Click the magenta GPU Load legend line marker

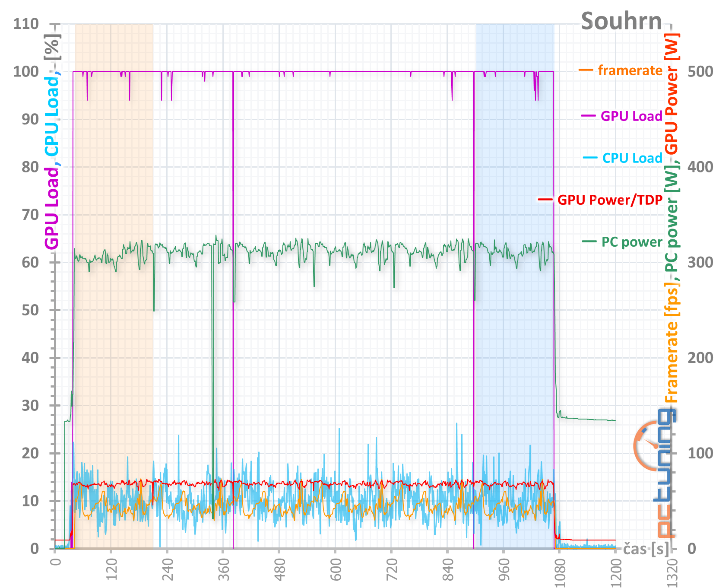tap(589, 116)
